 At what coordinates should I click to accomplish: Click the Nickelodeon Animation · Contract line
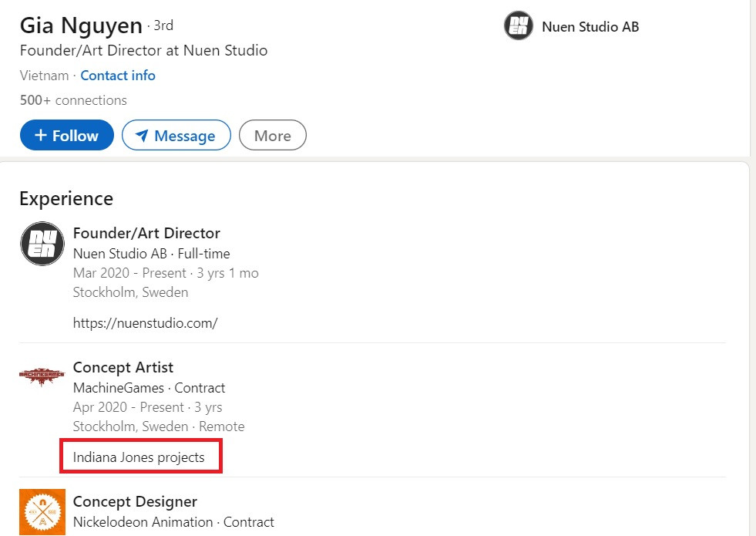pyautogui.click(x=173, y=522)
